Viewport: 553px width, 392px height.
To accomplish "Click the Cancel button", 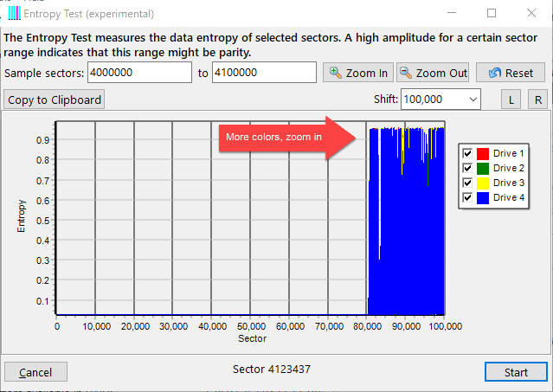I will (35, 372).
